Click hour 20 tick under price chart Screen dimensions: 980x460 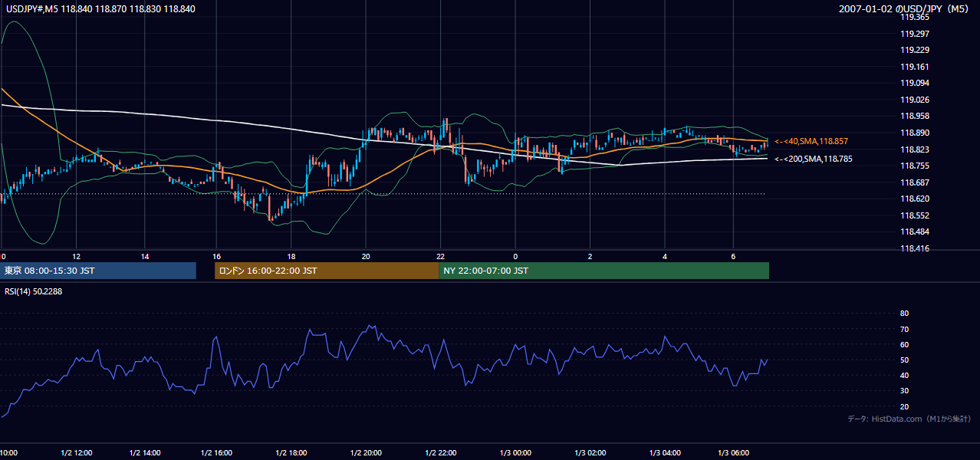pyautogui.click(x=366, y=256)
